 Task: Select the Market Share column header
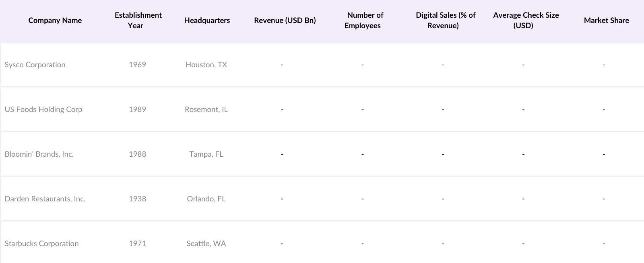606,21
